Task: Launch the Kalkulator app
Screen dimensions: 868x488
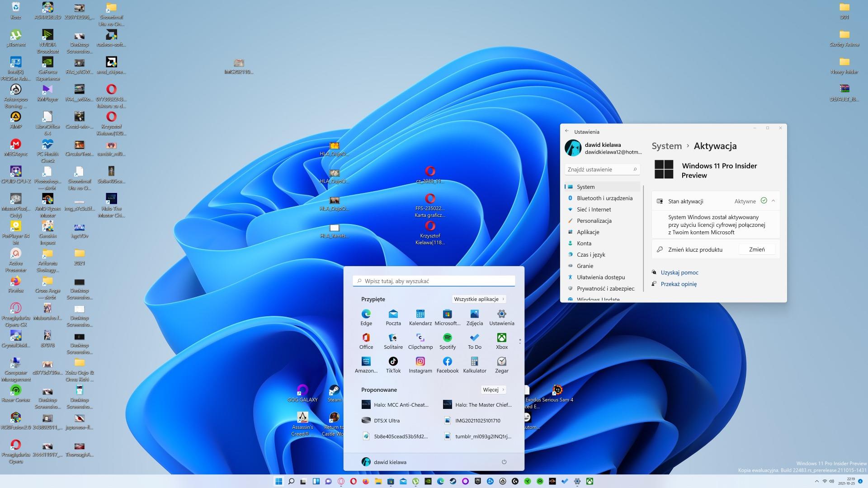Action: [x=475, y=365]
